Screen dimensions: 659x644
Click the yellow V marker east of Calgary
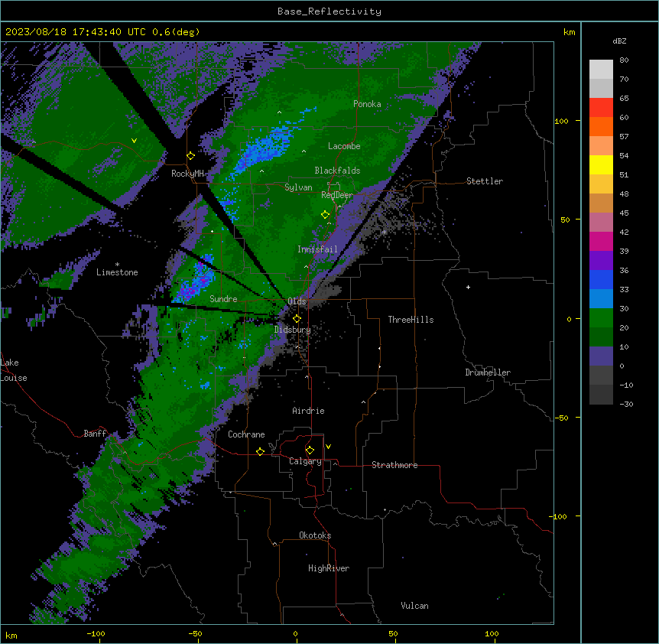[x=328, y=447]
